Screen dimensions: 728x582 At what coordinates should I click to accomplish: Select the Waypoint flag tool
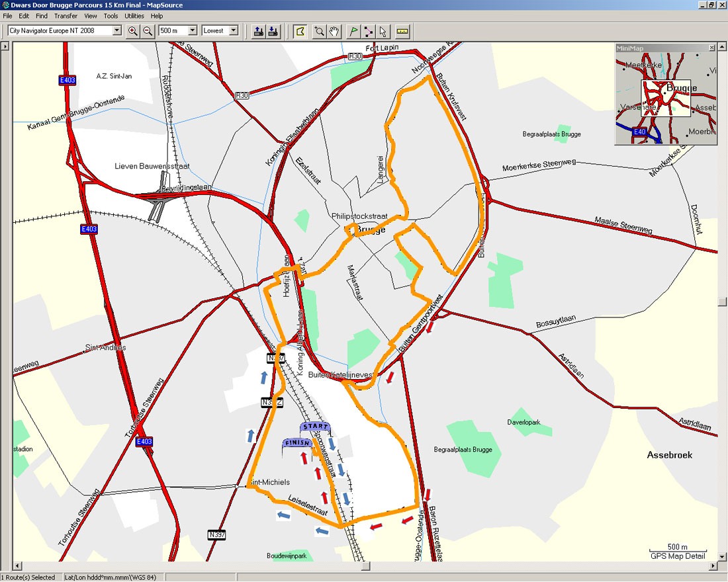[353, 30]
